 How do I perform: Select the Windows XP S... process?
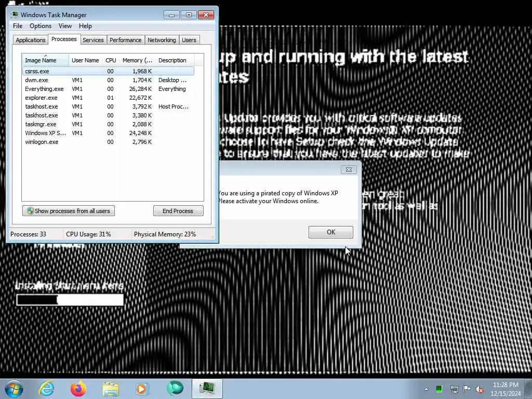pos(108,133)
